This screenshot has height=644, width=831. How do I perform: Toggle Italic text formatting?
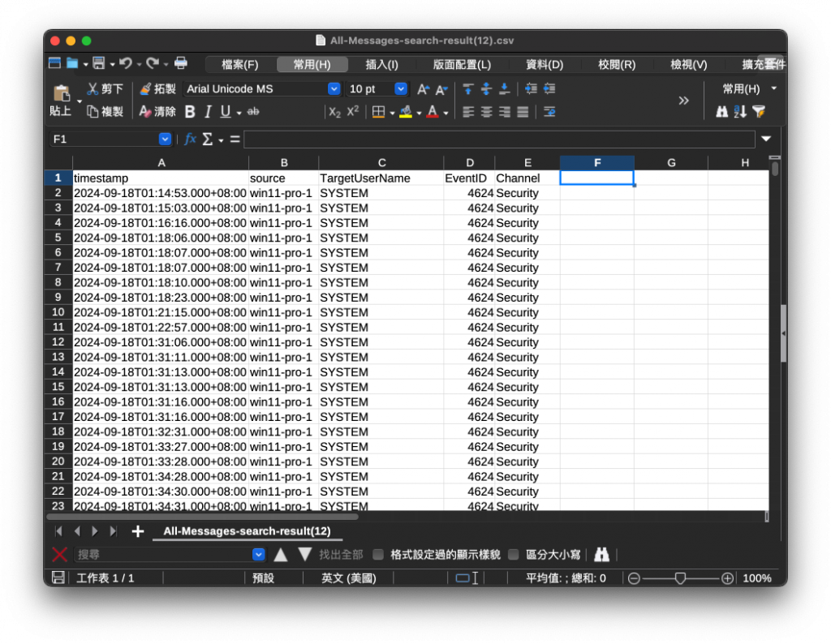[x=208, y=112]
